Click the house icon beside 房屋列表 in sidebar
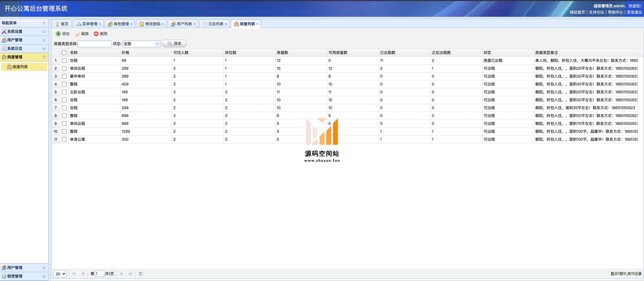 (x=9, y=67)
